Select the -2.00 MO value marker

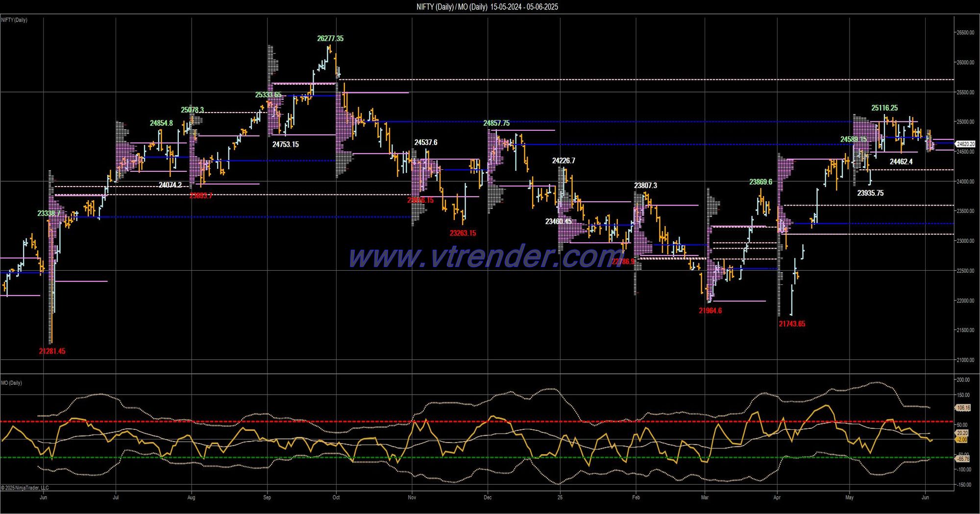[x=962, y=440]
